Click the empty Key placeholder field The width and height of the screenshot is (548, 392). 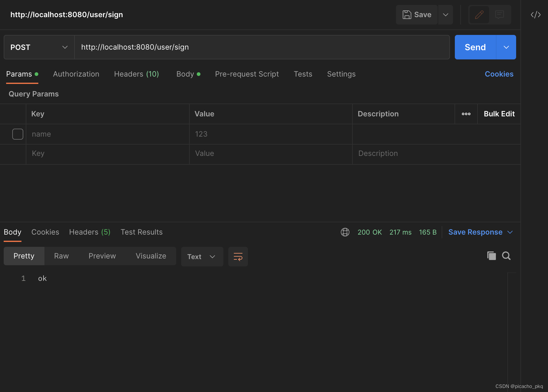pos(108,154)
